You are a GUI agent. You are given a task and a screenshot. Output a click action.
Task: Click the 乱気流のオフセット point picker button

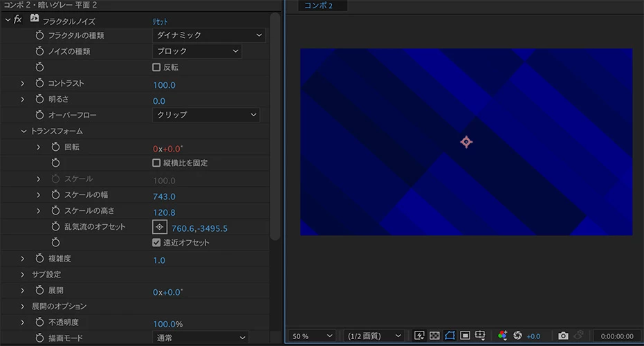159,227
